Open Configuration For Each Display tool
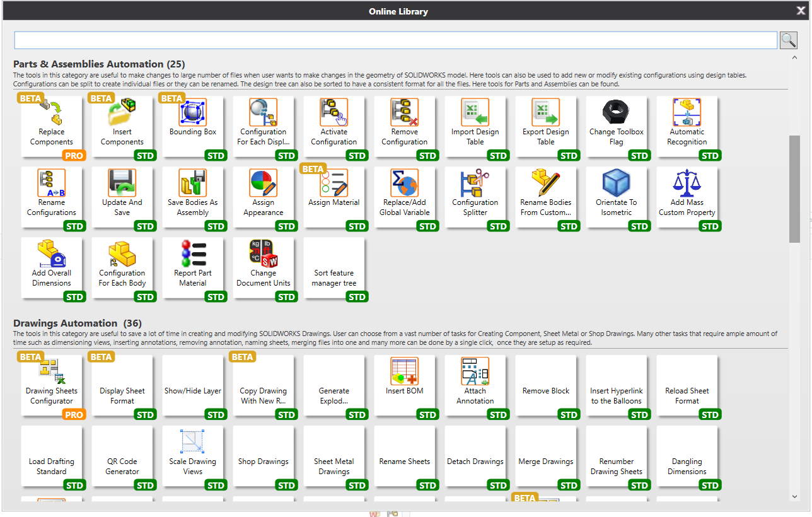Viewport: 812px width, 517px height. [264, 127]
